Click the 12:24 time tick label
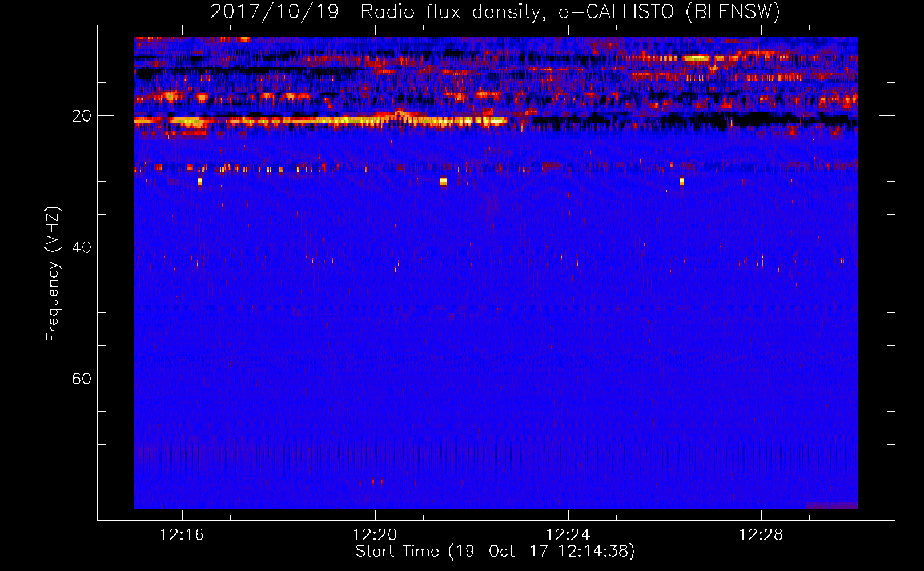 click(568, 535)
